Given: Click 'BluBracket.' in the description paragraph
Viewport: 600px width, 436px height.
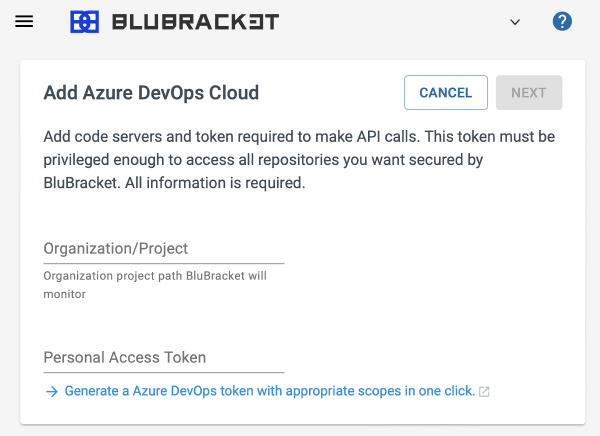Looking at the screenshot, I should tap(82, 183).
